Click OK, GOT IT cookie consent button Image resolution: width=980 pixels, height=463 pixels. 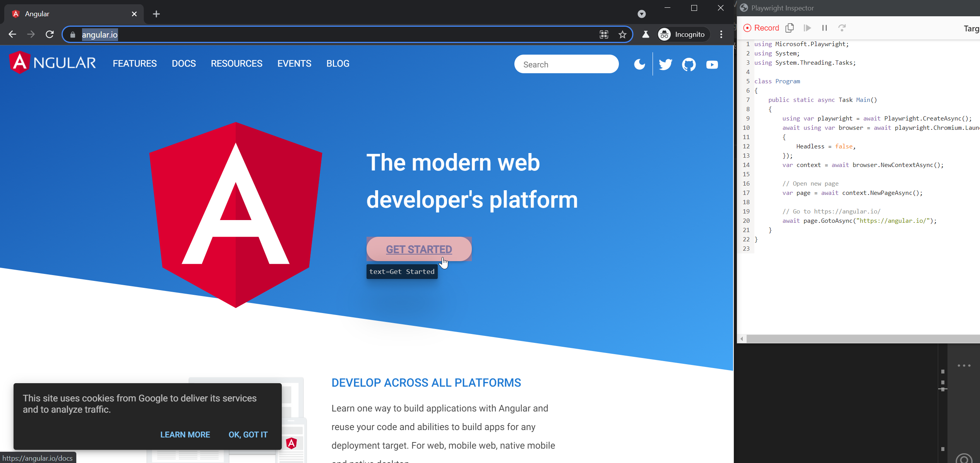point(248,434)
